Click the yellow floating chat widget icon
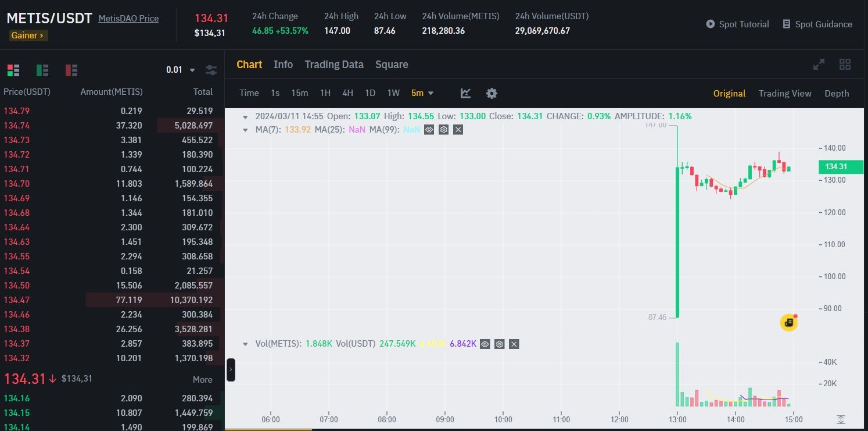 point(788,322)
